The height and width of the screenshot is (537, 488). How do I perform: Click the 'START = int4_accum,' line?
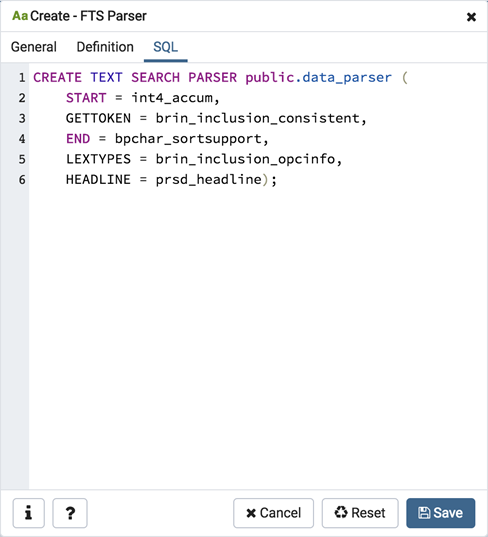click(142, 98)
